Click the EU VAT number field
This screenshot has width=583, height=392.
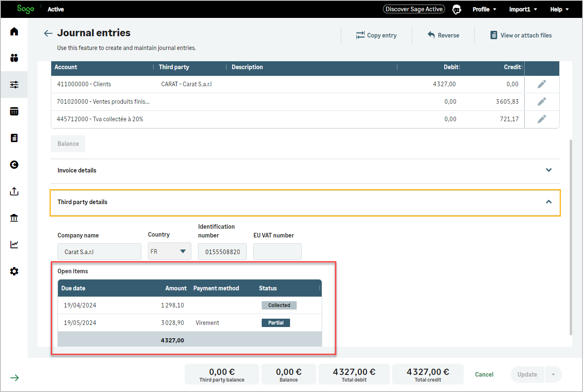pyautogui.click(x=277, y=252)
